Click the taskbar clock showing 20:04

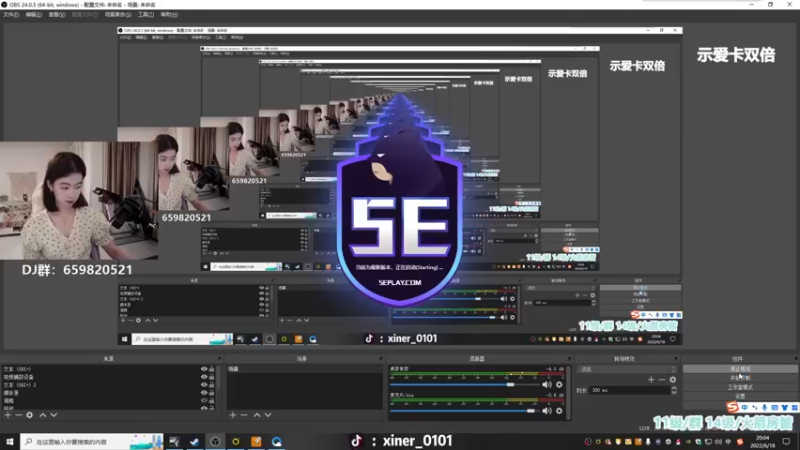[x=762, y=441]
